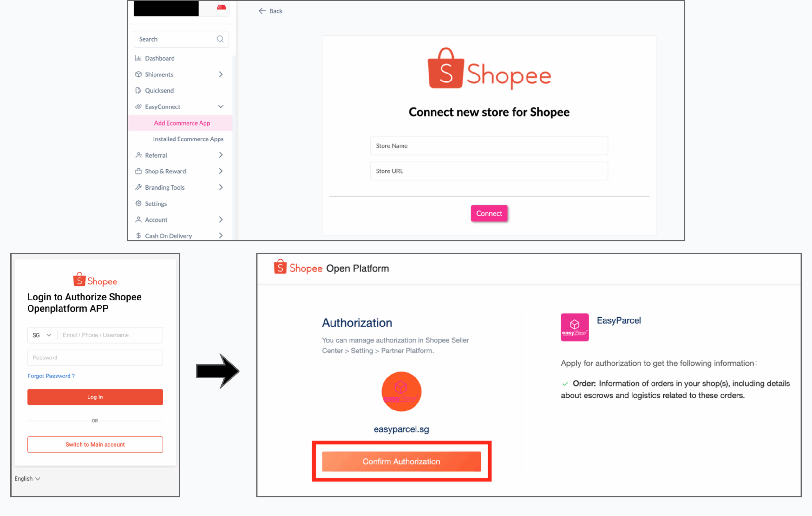
Task: Open the Referral section
Action: (155, 155)
